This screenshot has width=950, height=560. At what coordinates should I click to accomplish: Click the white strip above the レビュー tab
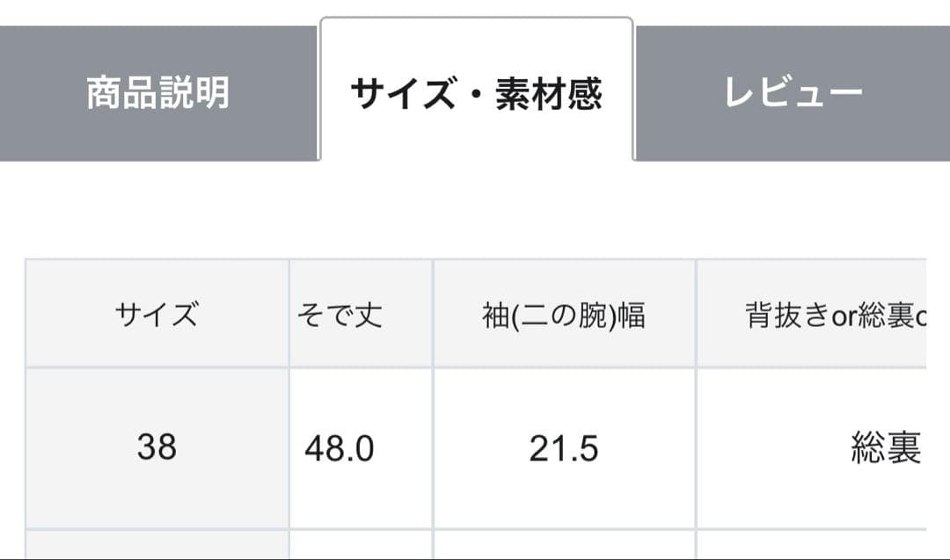pos(792,12)
